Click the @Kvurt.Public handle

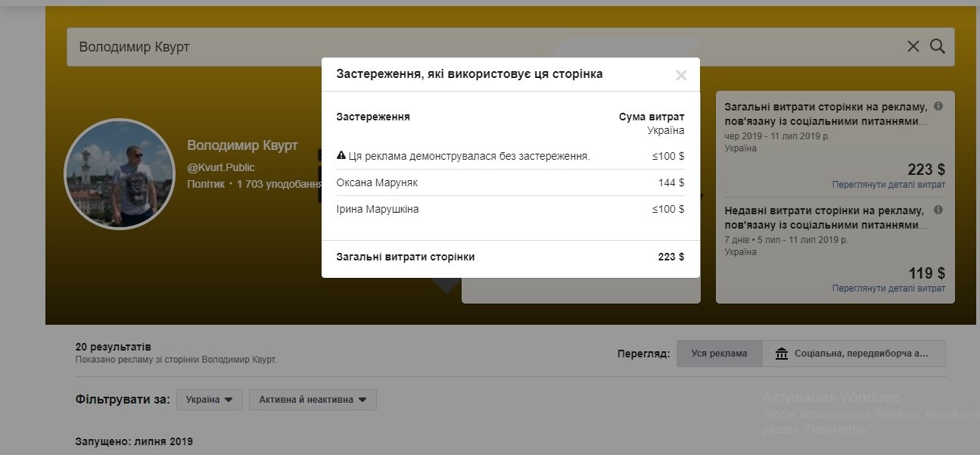(x=221, y=167)
